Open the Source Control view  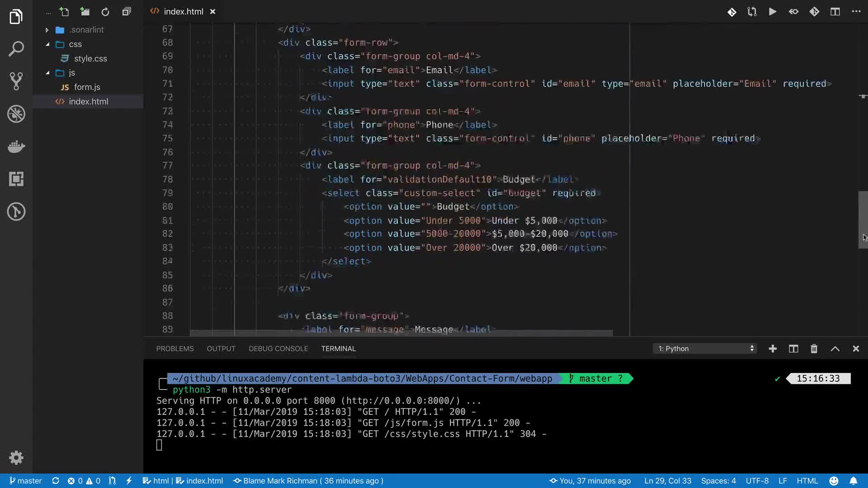click(16, 81)
